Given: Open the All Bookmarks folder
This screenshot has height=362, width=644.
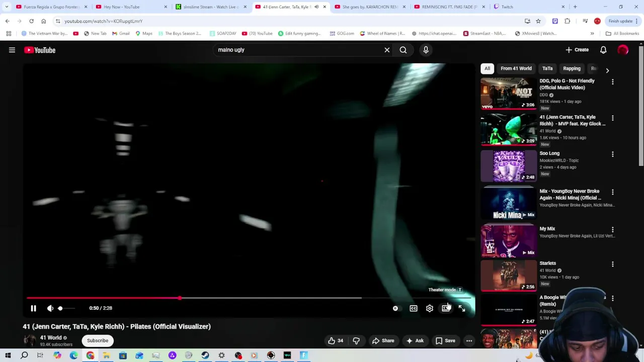Looking at the screenshot, I should [622, 34].
